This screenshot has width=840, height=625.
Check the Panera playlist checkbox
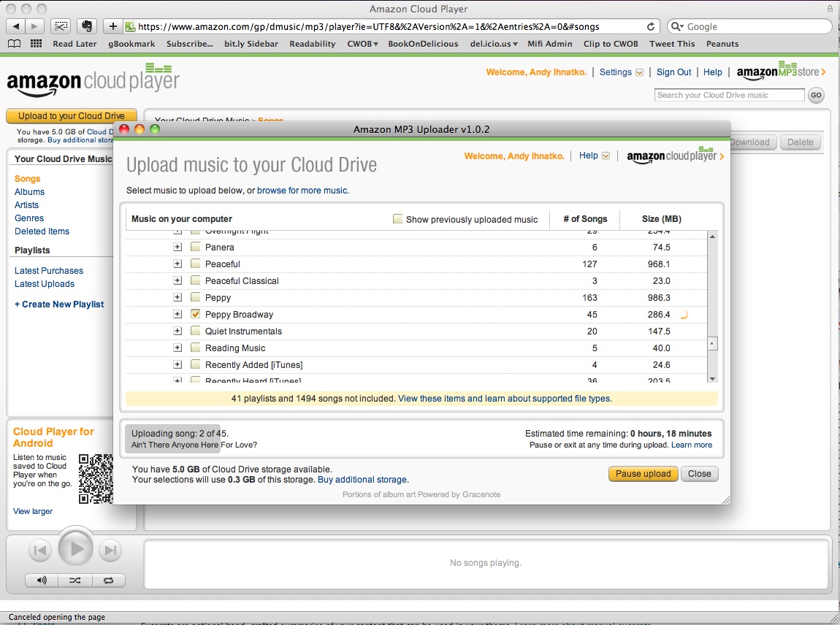[196, 247]
